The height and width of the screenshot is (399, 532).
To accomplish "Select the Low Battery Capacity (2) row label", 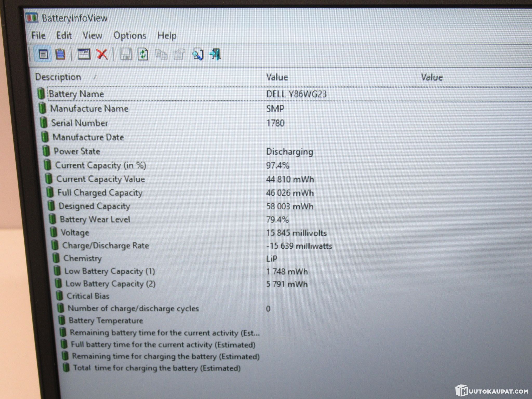I will (110, 284).
